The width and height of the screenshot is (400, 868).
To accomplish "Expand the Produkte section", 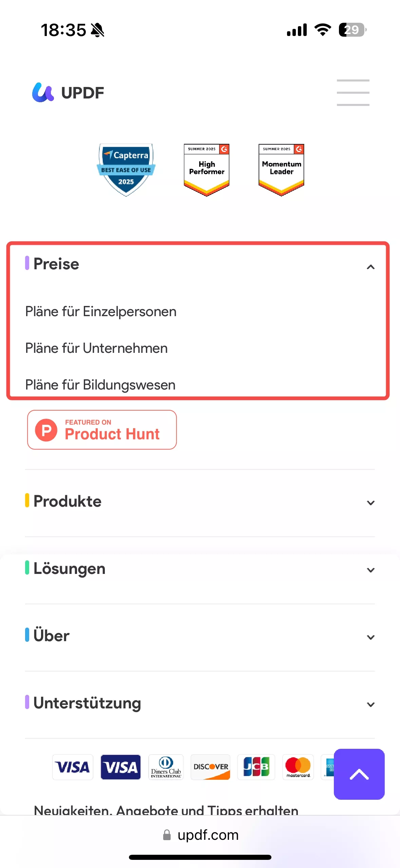I will [x=370, y=503].
